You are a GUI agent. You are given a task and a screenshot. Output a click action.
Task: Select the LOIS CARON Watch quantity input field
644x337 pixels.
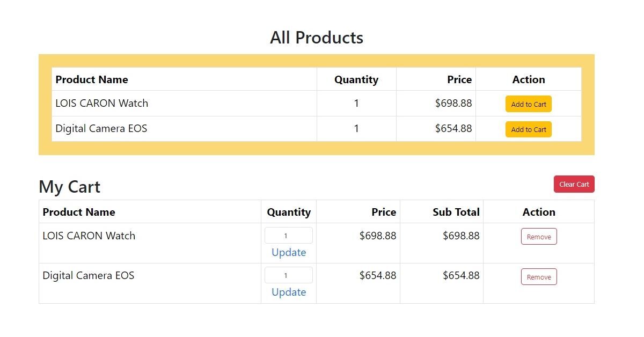(288, 235)
